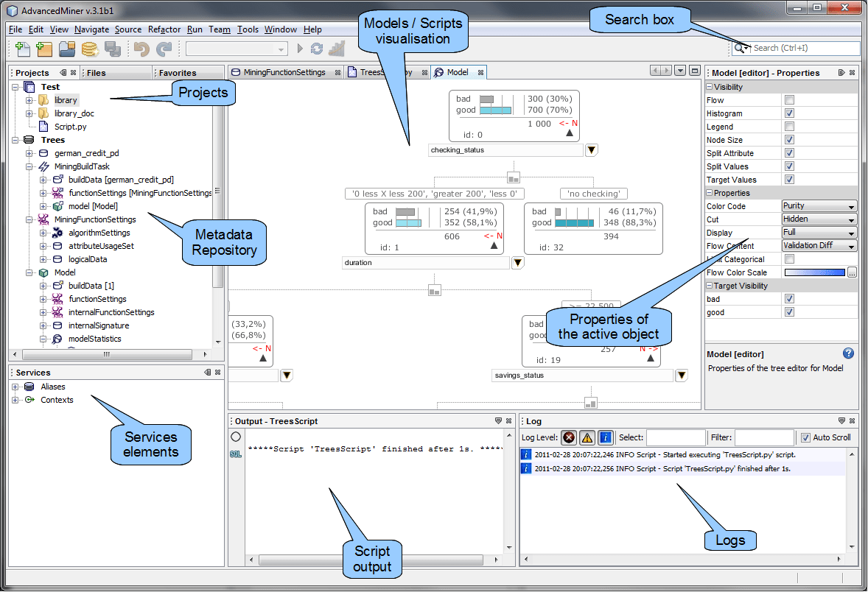Run the script with the green play icon
This screenshot has height=592, width=868.
click(301, 47)
